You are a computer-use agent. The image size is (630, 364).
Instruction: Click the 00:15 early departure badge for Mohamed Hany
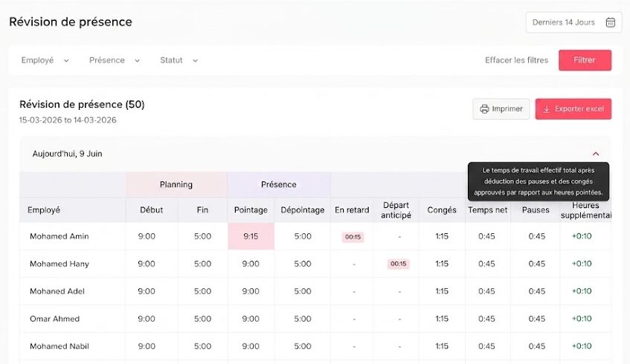(398, 264)
